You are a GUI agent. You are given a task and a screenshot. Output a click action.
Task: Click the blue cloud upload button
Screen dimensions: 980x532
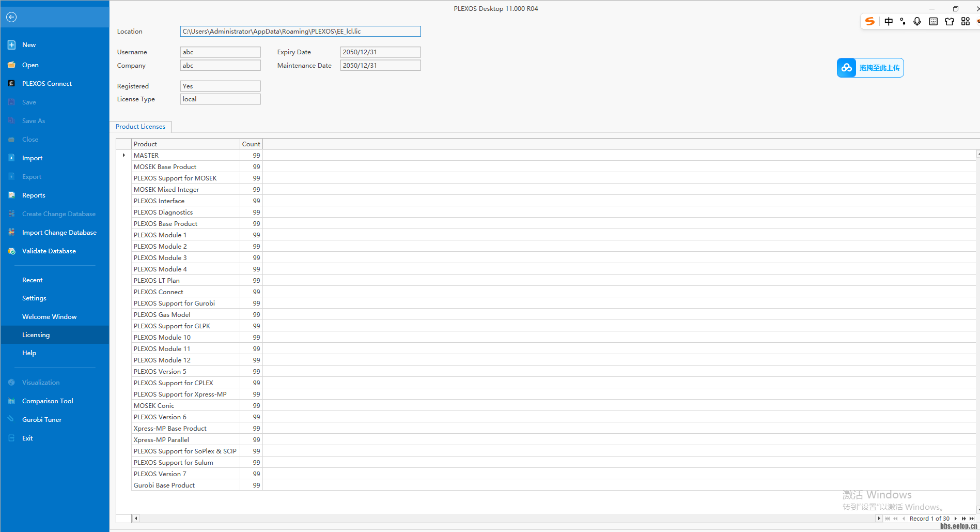point(870,68)
